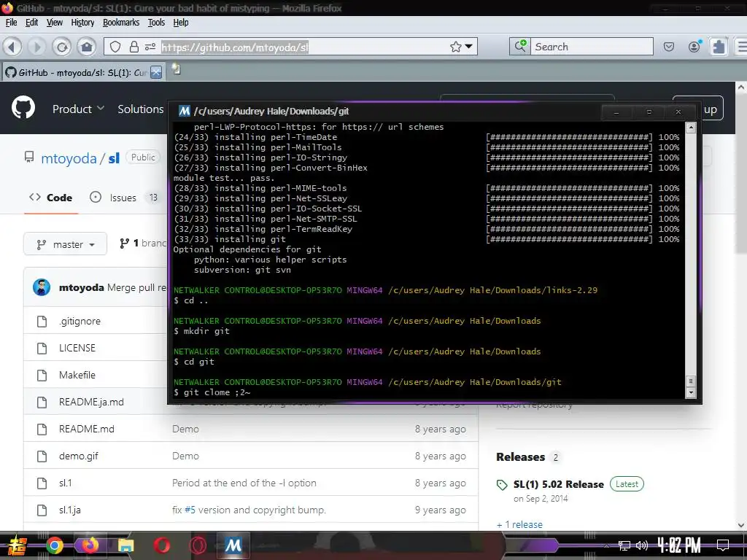Select the Issues repository tab

123,197
